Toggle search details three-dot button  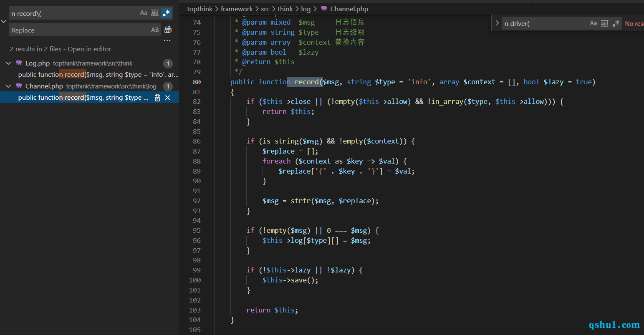click(167, 40)
